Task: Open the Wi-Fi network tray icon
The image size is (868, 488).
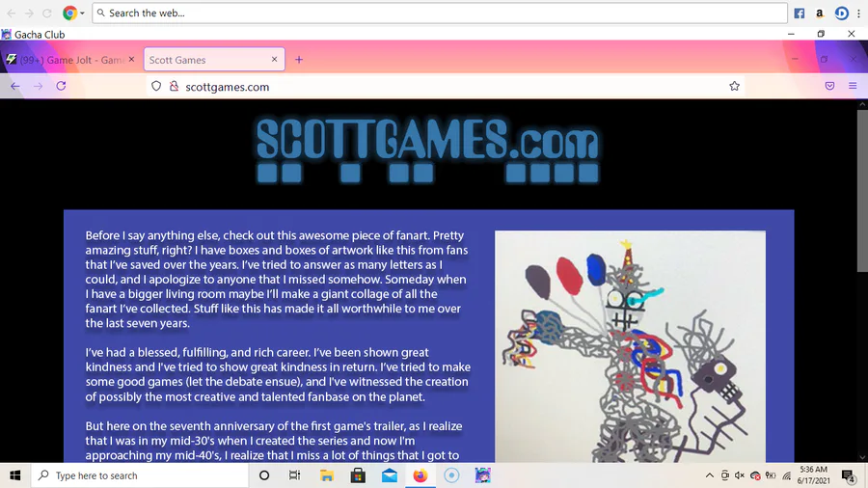Action: (786, 475)
